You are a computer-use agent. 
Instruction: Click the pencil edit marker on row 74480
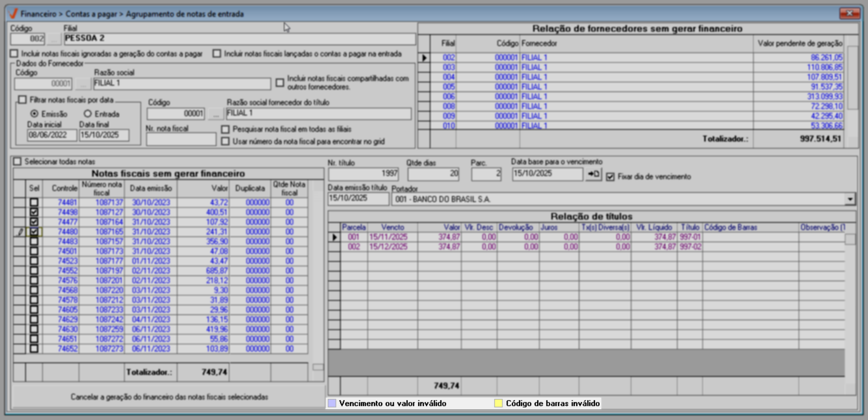click(20, 232)
